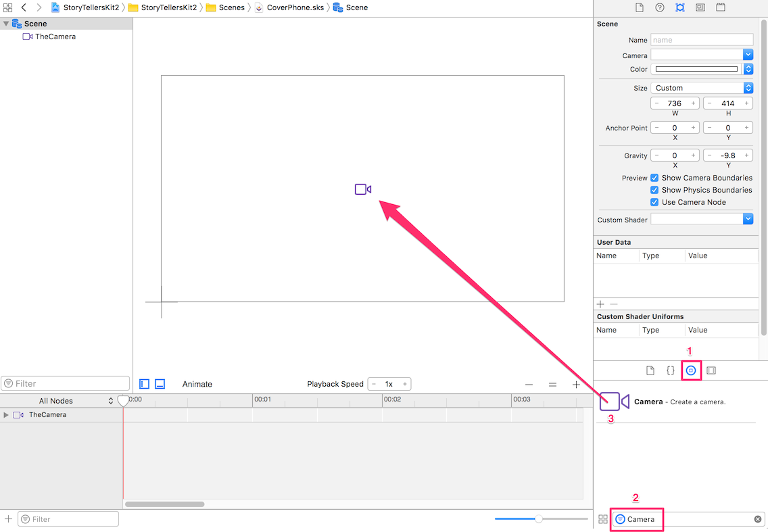This screenshot has height=532, width=768.
Task: Open the Size Custom dropdown
Action: pyautogui.click(x=701, y=88)
